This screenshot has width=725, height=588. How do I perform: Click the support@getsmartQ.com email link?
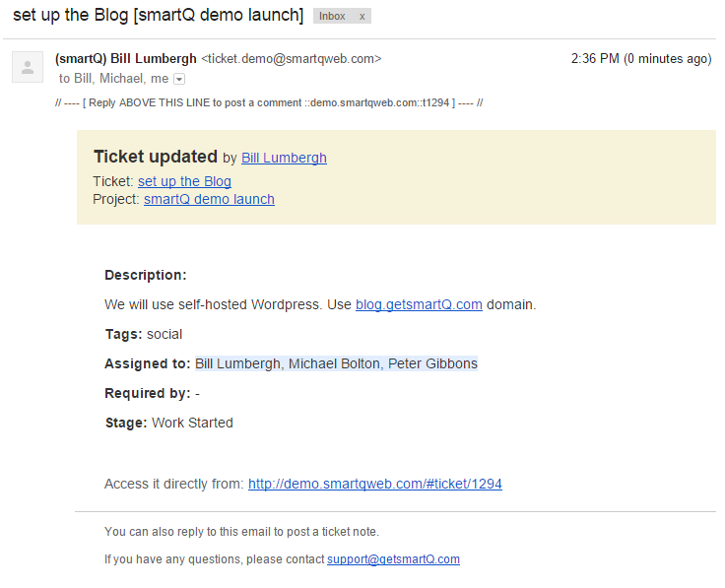[x=393, y=559]
